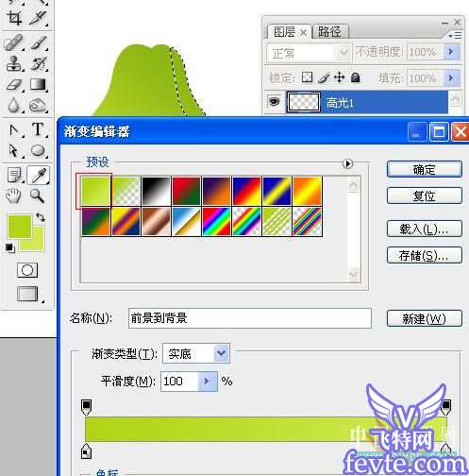This screenshot has height=476, width=469.
Task: Click the 平滑度 value field
Action: (x=180, y=382)
